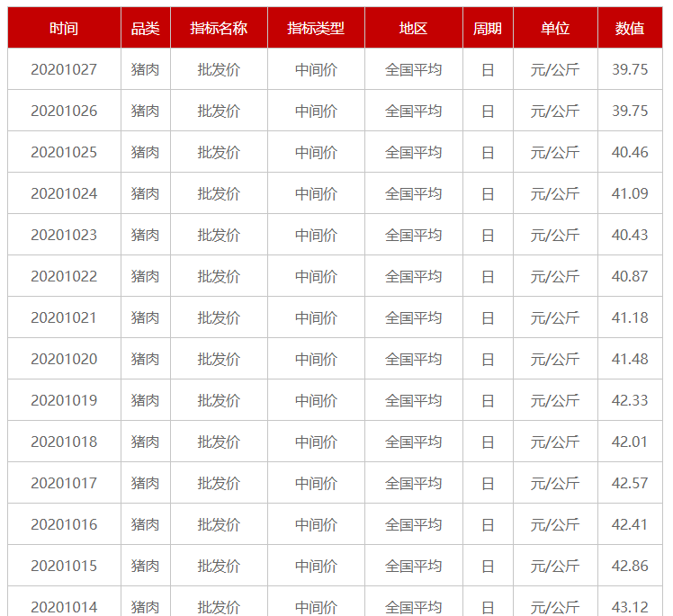Click 批发价 in the 20201022 row
Image resolution: width=673 pixels, height=616 pixels.
coord(219,277)
